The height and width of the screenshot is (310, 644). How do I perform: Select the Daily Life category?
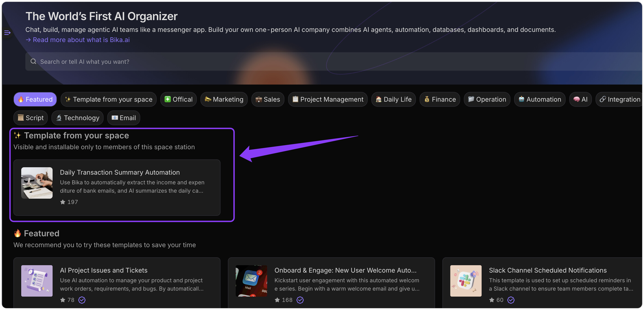(393, 99)
